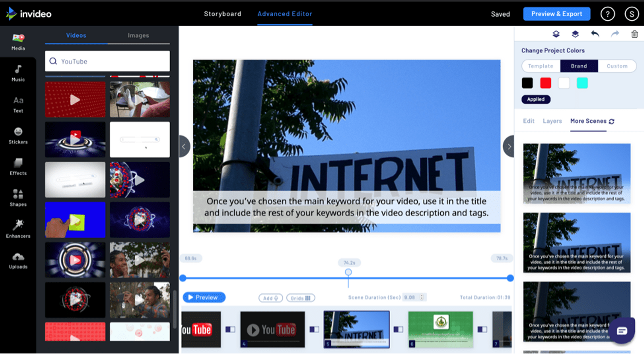Click the YouTube search input field
644x354 pixels.
[x=108, y=61]
